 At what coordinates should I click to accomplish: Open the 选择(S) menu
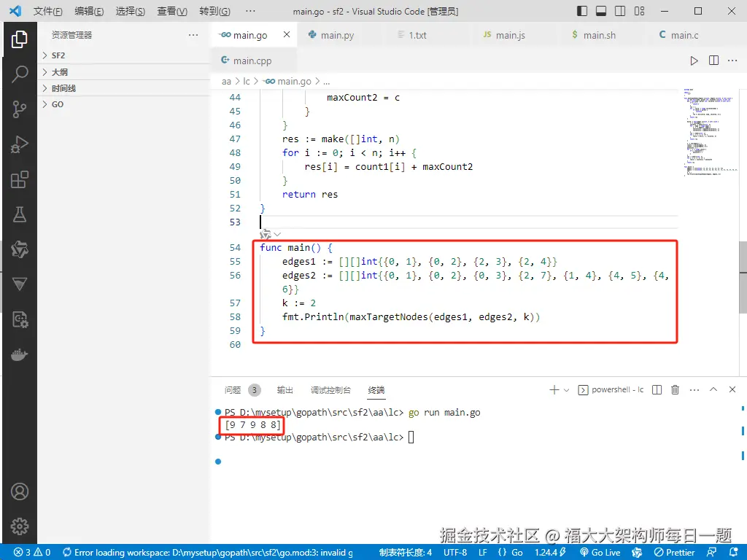(131, 11)
